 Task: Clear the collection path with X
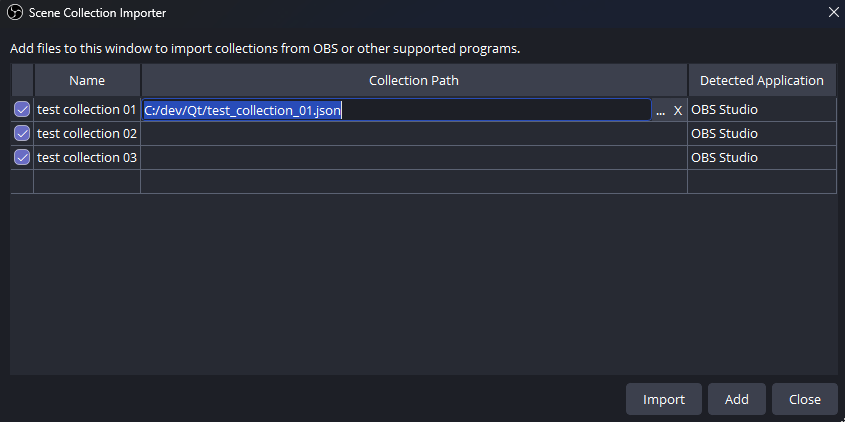(677, 111)
